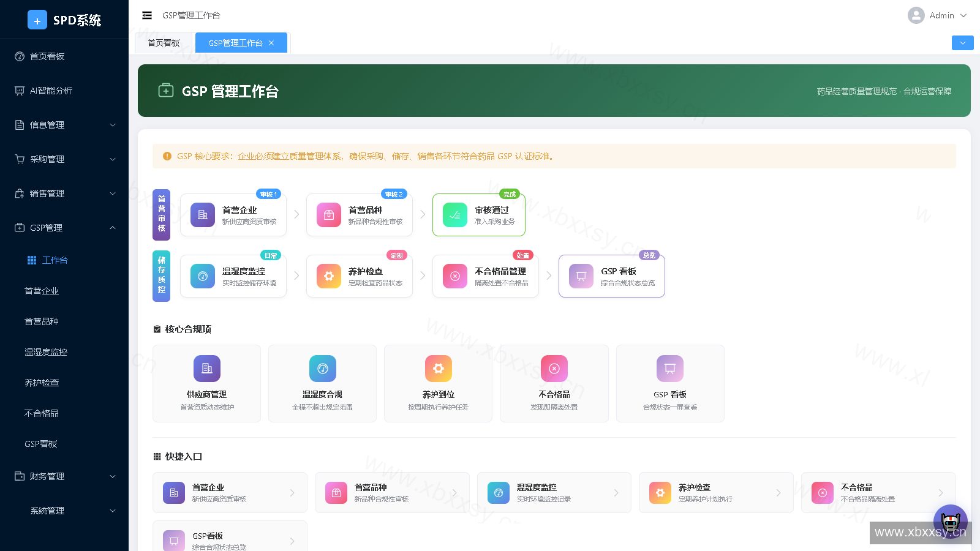
Task: Open 养护检查 quick entry link
Action: (716, 492)
